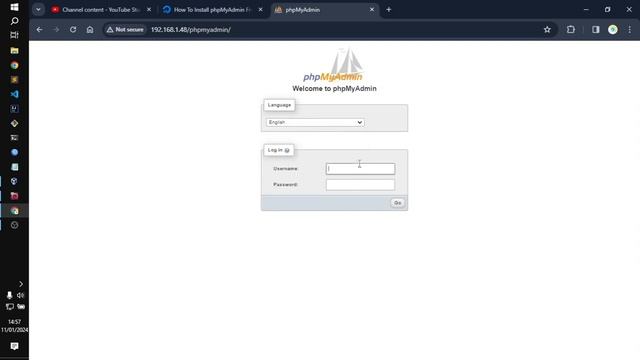640x360 pixels.
Task: Open the Language dropdown set to English
Action: point(315,122)
